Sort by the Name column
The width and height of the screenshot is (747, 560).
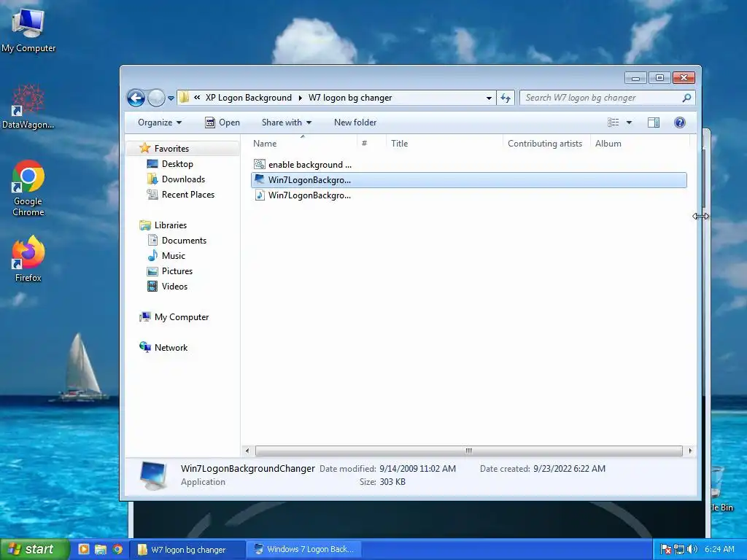(x=265, y=144)
